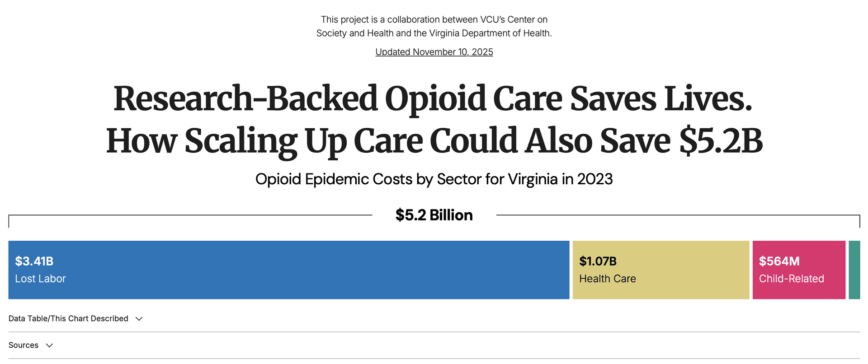Click the VCU collaboration description text
Viewport: 868px width, 364px height.
tap(434, 26)
